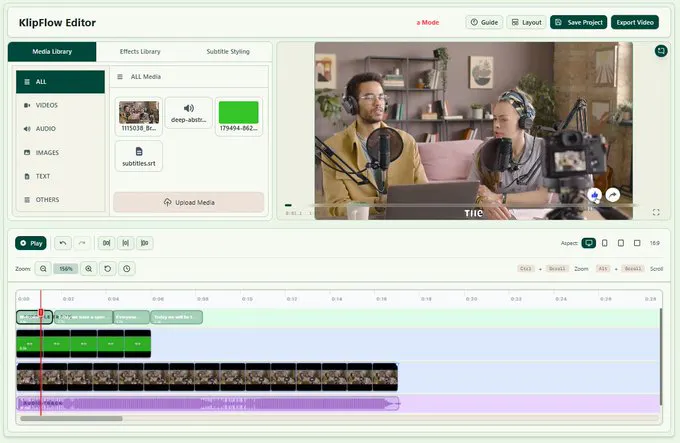
Task: Click the 0:20 ruler mark
Action: coord(471,299)
